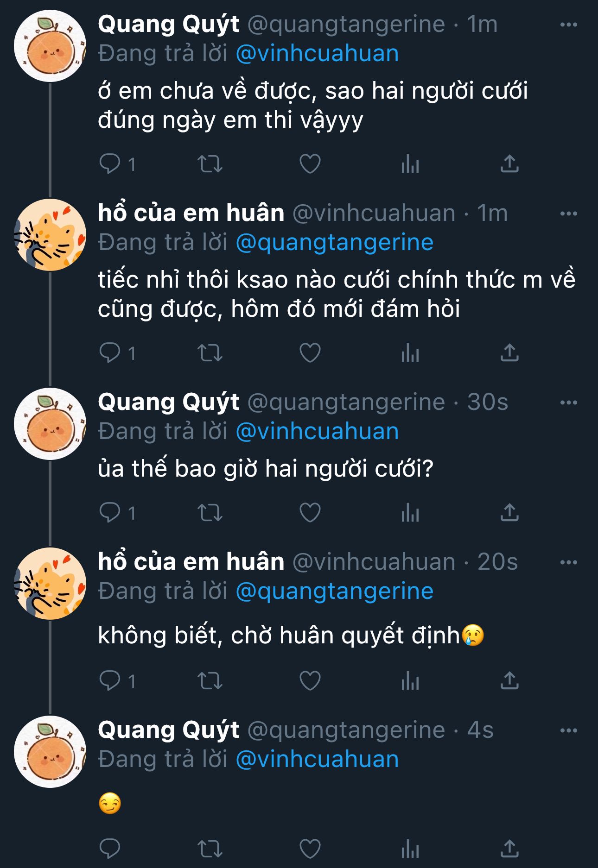Open the tiger avatar on the 1m reply

[50, 235]
